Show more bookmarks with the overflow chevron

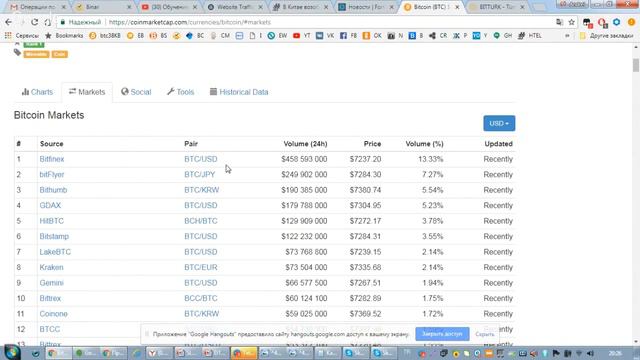pos(567,36)
